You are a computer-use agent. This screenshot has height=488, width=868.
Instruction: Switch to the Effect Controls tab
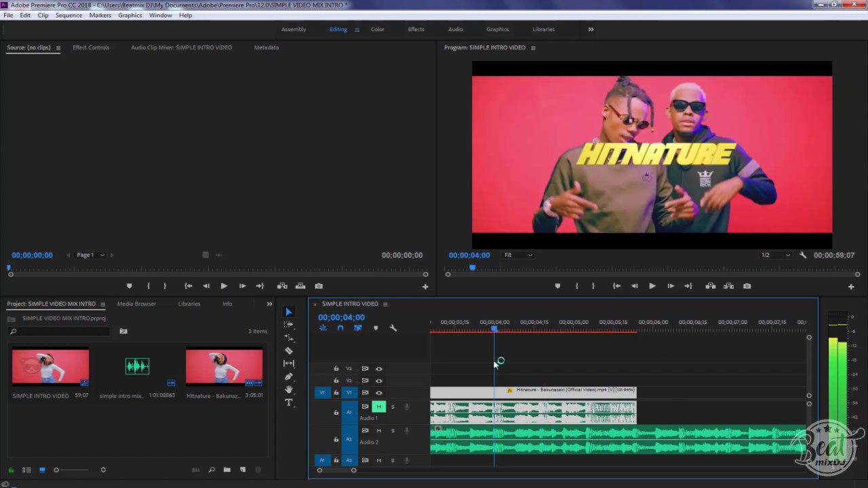click(91, 47)
